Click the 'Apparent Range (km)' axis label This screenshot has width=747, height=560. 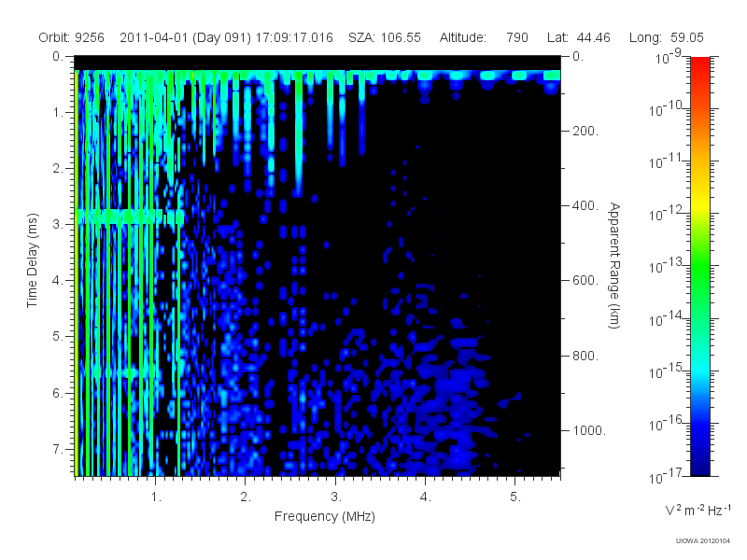[614, 266]
